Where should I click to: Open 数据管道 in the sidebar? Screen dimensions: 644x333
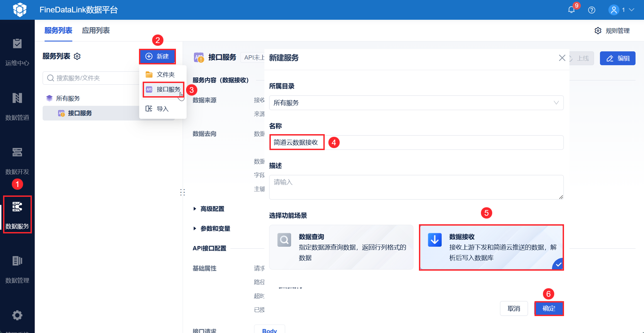point(17,107)
